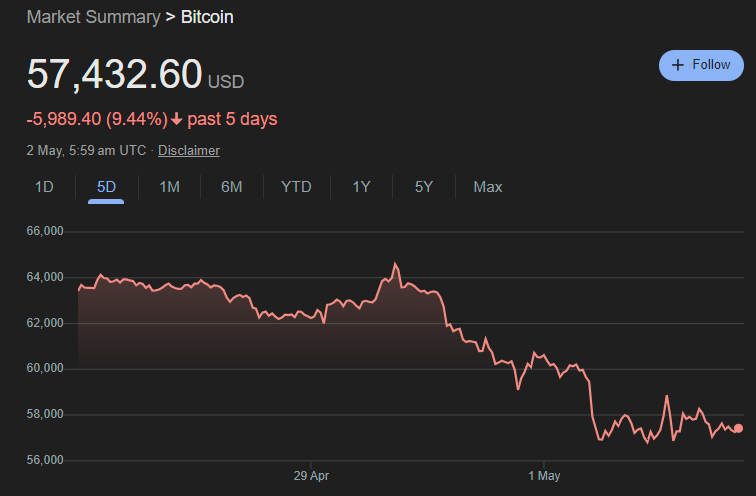Go to Market Summary breadcrumb

pos(94,17)
